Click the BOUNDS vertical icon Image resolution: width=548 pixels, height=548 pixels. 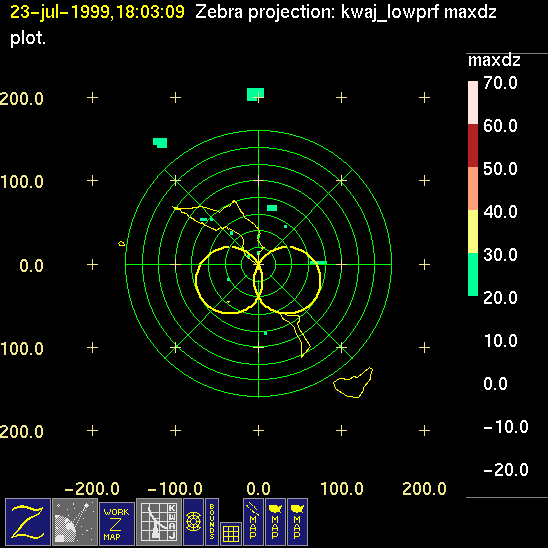[x=212, y=522]
